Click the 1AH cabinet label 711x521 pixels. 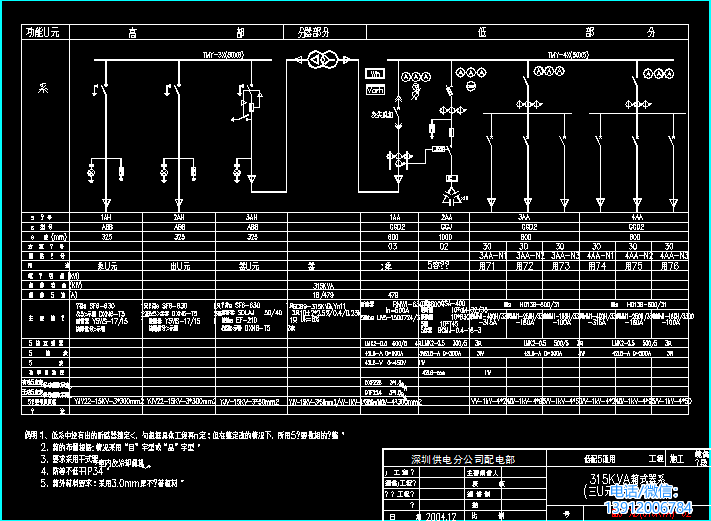coord(106,217)
